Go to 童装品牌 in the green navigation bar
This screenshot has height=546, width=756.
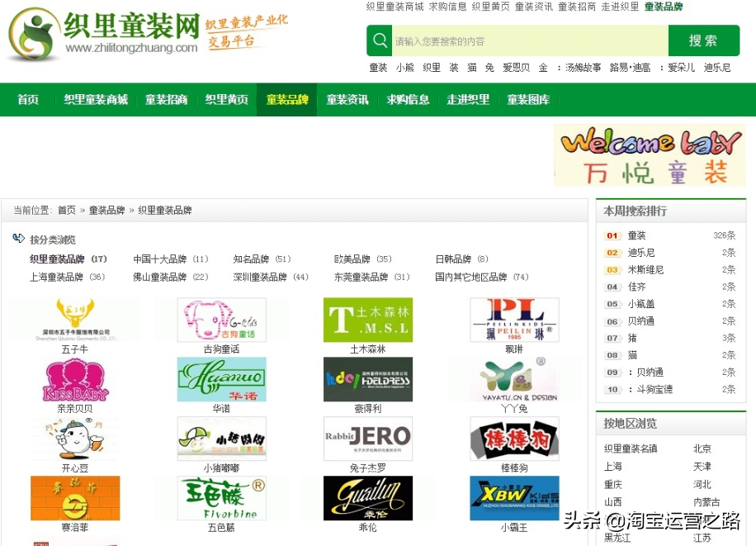click(x=287, y=99)
